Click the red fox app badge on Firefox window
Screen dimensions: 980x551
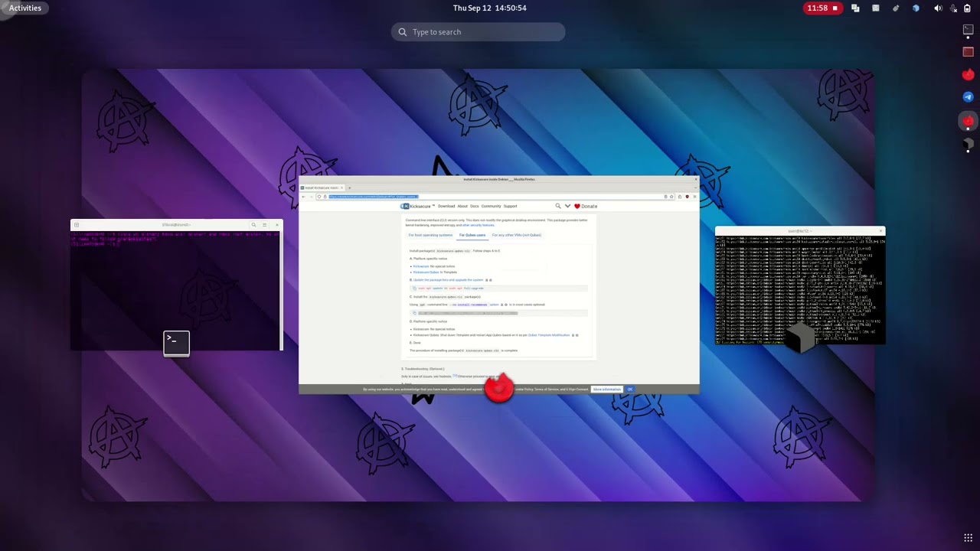(499, 387)
